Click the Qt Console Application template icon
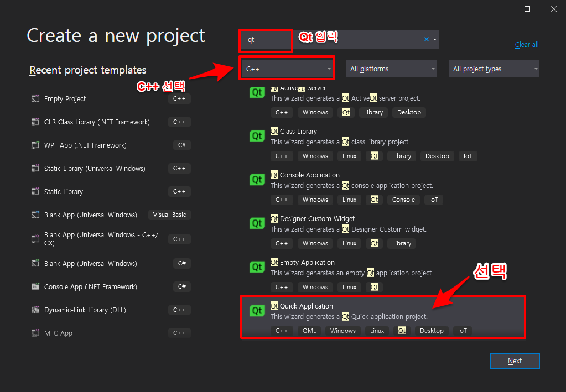Viewport: 566px width, 392px height. [x=257, y=180]
